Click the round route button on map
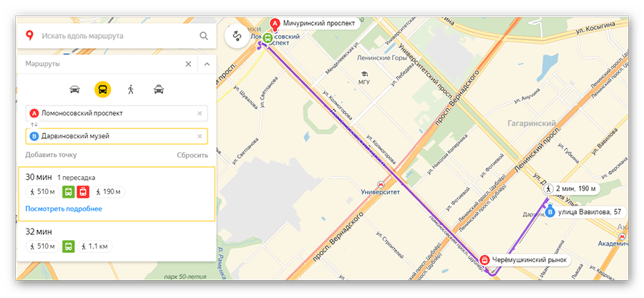Image resolution: width=644 pixels, height=298 pixels. (237, 36)
